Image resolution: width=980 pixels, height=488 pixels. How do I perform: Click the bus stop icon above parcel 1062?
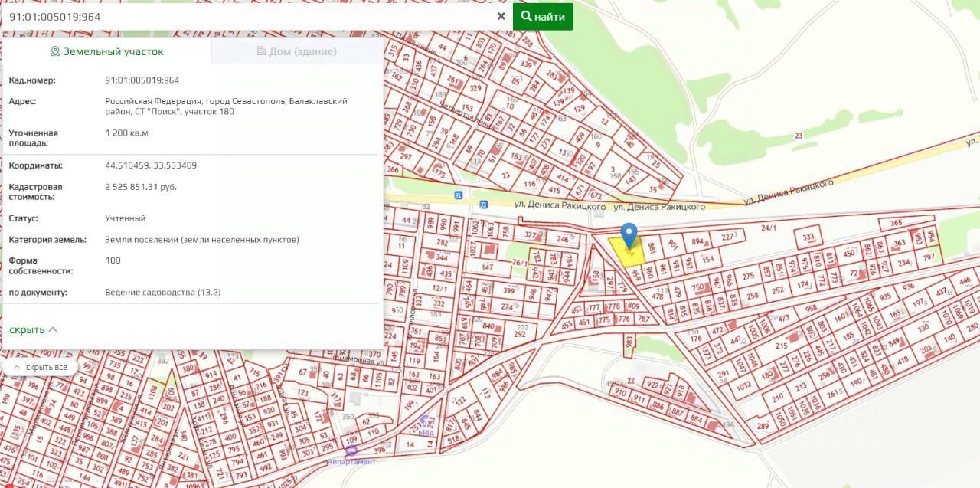pyautogui.click(x=483, y=205)
